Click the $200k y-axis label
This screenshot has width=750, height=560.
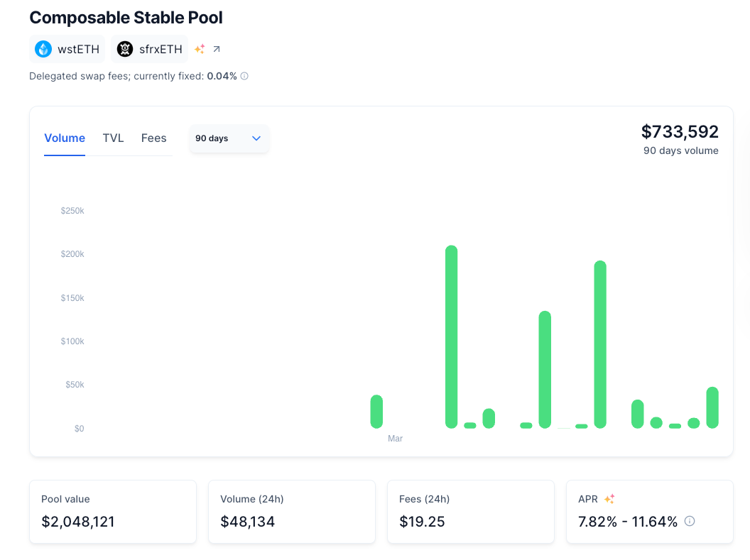click(72, 253)
